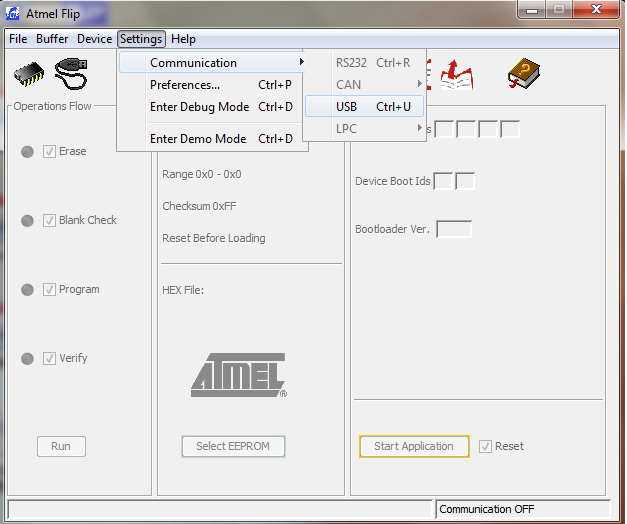
Task: Open the Device menu
Action: pyautogui.click(x=94, y=39)
